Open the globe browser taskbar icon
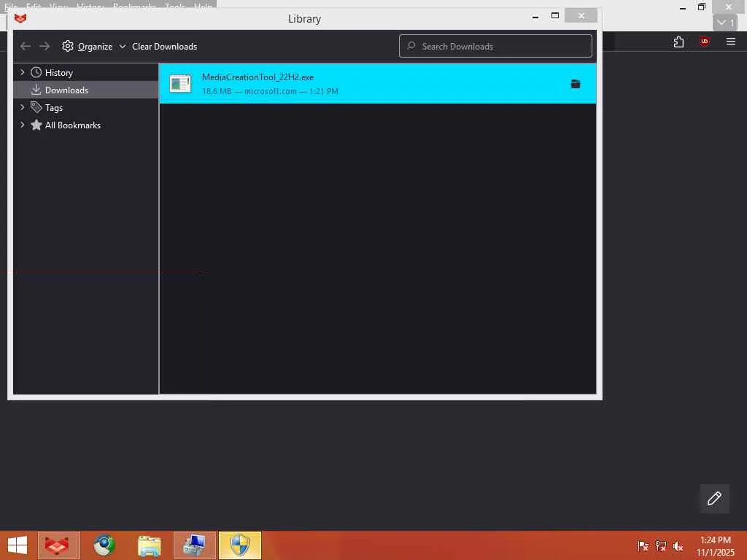 coord(104,545)
